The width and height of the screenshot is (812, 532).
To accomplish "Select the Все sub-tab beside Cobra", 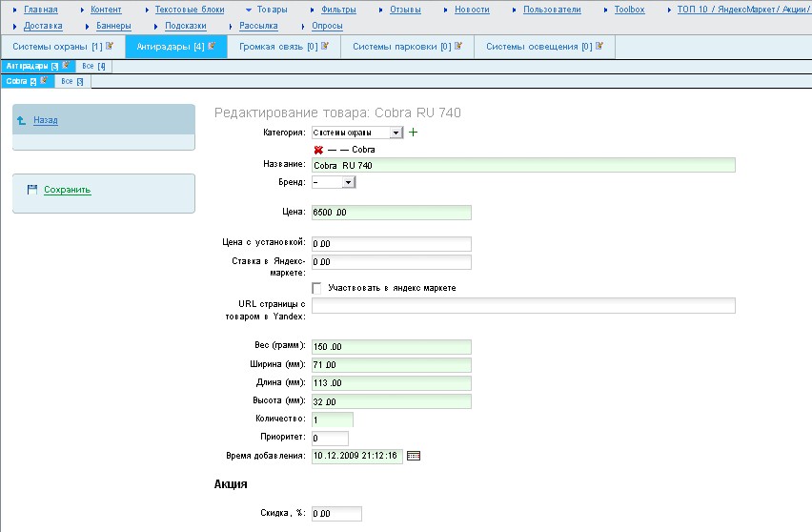I will pos(72,81).
